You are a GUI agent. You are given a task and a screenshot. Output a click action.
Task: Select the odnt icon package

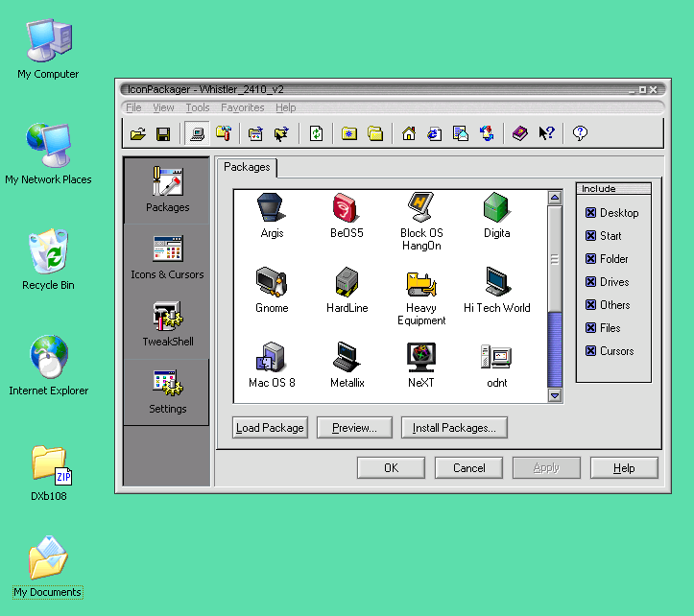pos(496,365)
